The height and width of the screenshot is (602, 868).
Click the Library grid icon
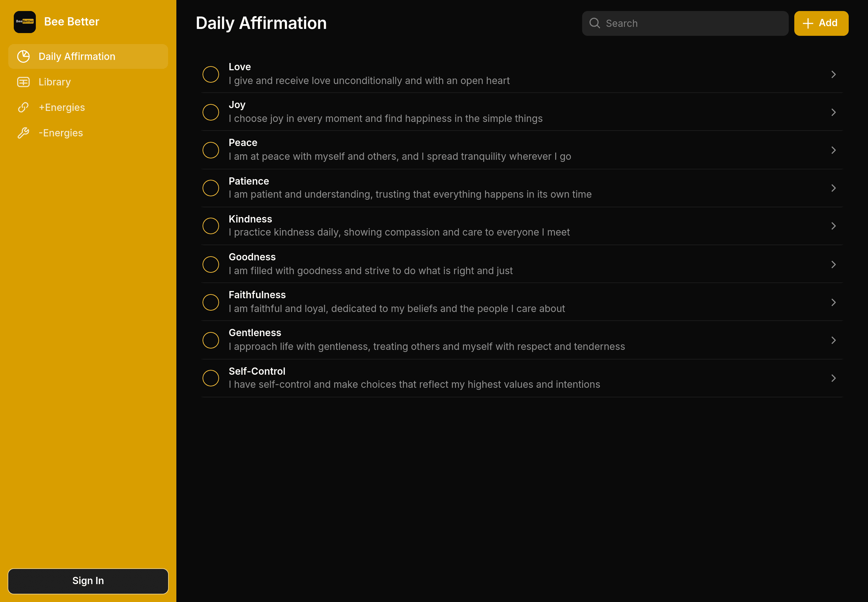tap(23, 82)
